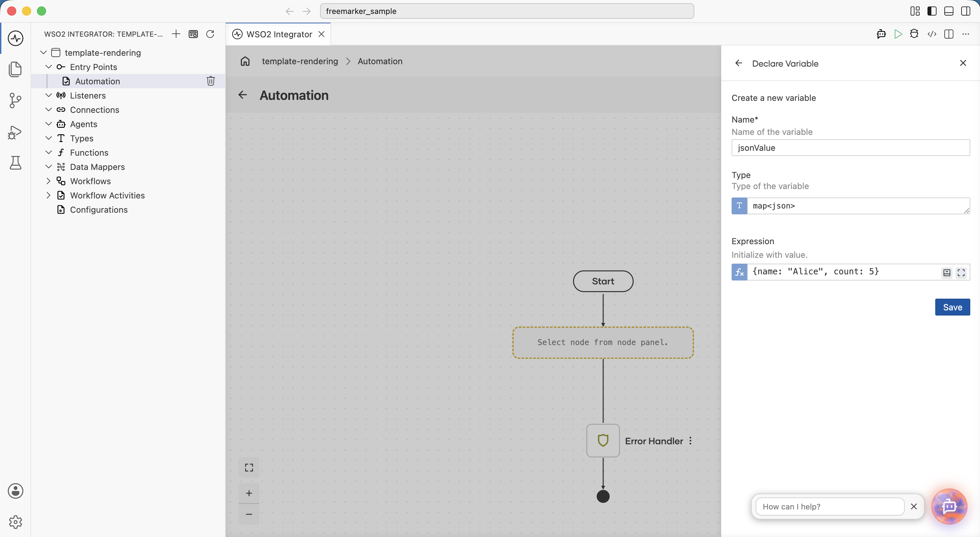980x537 pixels.
Task: Expand the Workflow Activities section
Action: pos(48,195)
